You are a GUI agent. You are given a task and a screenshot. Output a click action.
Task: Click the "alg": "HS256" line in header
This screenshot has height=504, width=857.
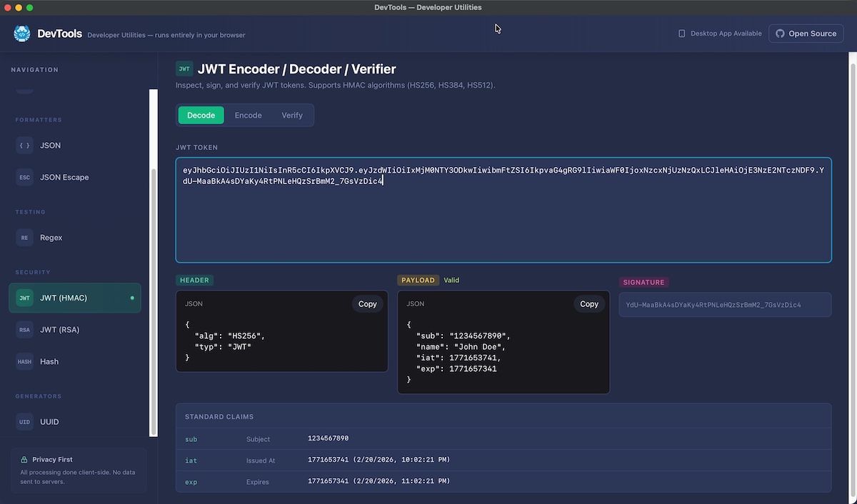coord(230,336)
